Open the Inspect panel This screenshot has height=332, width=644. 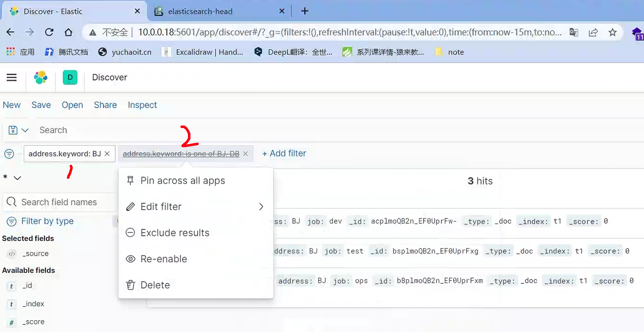tap(142, 105)
